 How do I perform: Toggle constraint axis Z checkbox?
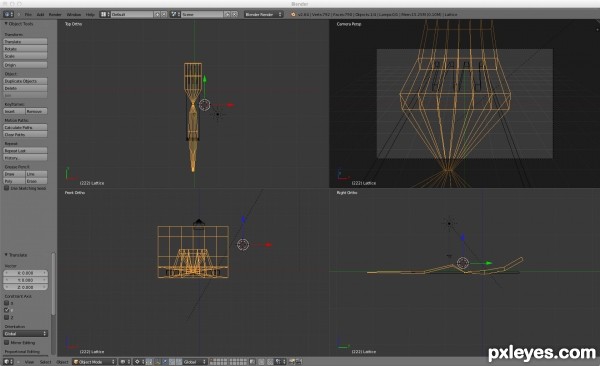point(7,317)
